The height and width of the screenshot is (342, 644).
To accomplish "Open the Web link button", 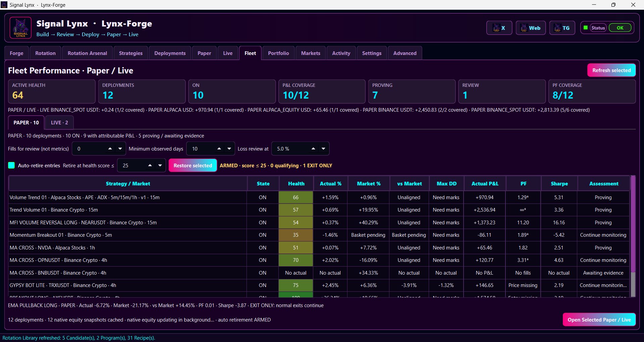I will click(531, 28).
